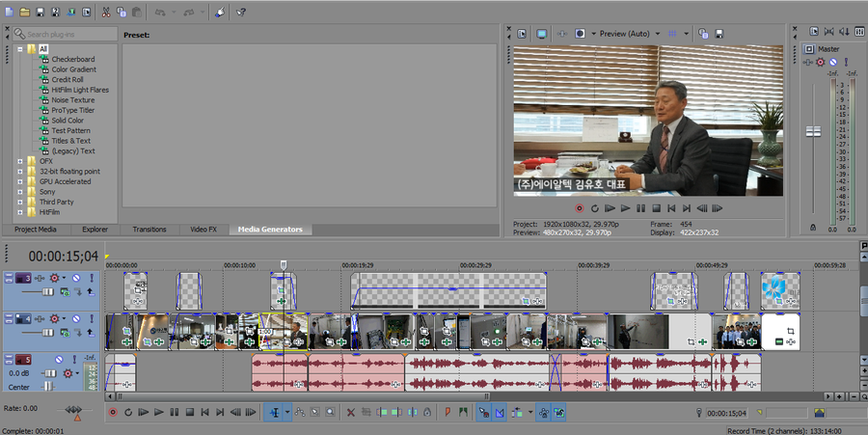This screenshot has height=435, width=868.
Task: Toggle automatic crossfades button
Action: [500, 412]
